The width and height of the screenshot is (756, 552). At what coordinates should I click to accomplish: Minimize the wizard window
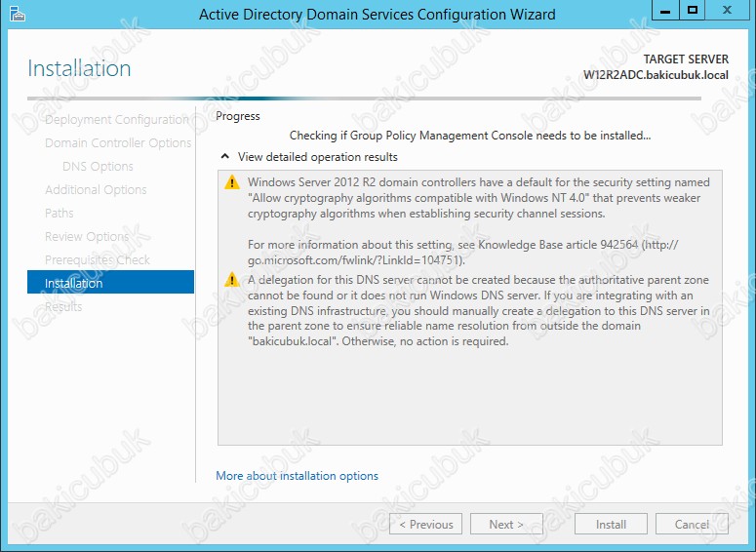tap(665, 10)
